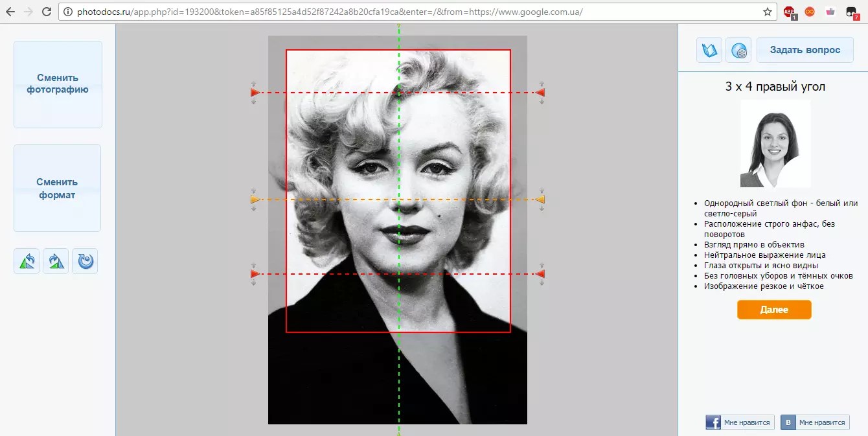Nudge top line up with left gray arrow

(x=254, y=84)
